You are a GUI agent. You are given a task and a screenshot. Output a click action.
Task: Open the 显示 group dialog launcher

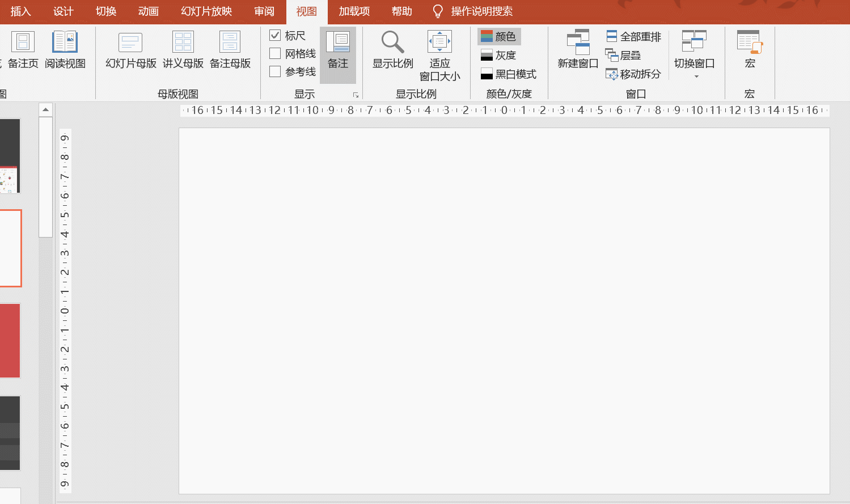click(356, 95)
